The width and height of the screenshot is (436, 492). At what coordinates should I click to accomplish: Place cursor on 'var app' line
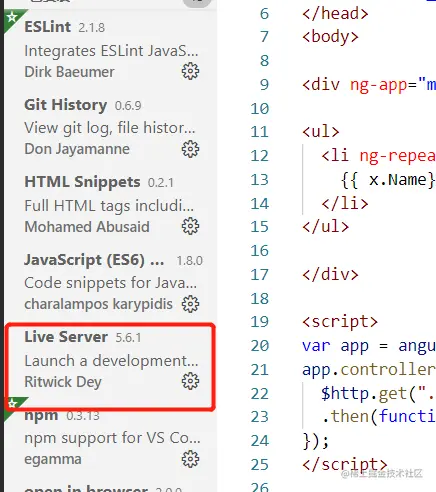pyautogui.click(x=369, y=346)
